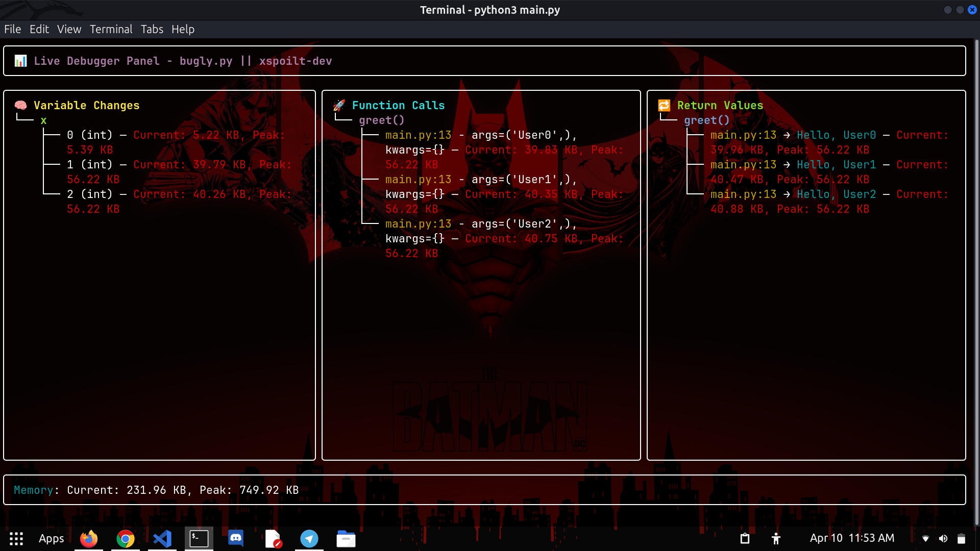Click the greet() node under Return Values
The height and width of the screenshot is (551, 980).
pyautogui.click(x=706, y=120)
